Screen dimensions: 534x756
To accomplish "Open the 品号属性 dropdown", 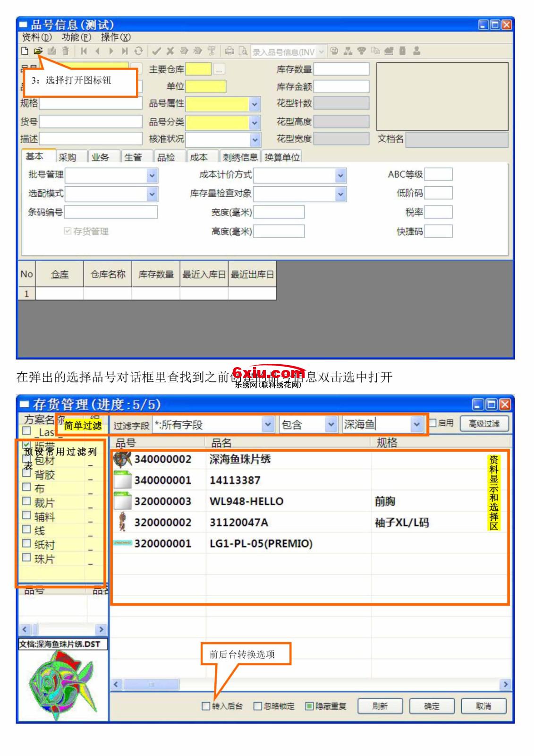I will coord(254,104).
